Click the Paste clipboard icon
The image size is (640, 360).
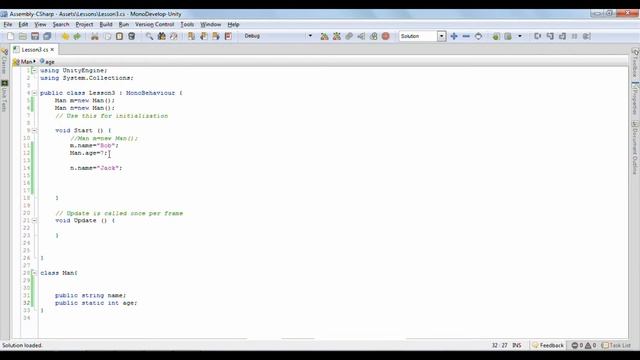(x=119, y=36)
